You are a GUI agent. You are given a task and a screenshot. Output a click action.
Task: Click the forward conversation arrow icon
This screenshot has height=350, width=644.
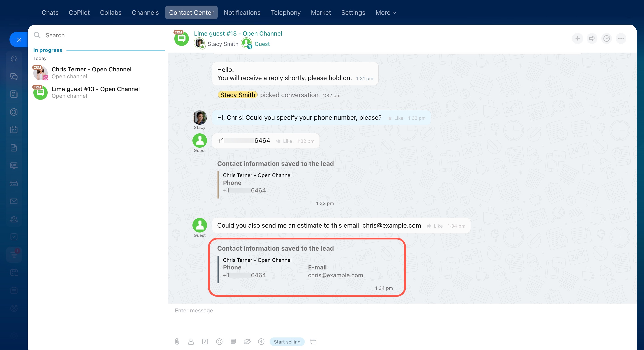(592, 38)
